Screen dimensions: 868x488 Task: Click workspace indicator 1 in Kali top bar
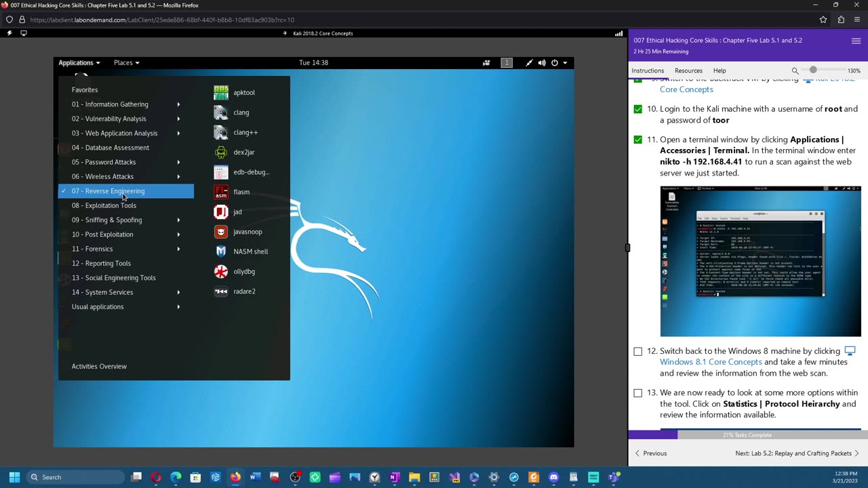coord(507,63)
